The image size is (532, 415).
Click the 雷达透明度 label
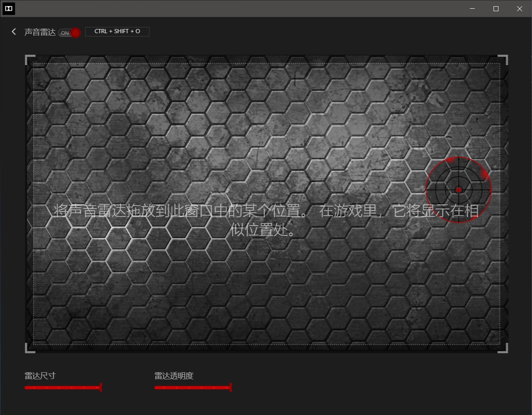(x=174, y=376)
